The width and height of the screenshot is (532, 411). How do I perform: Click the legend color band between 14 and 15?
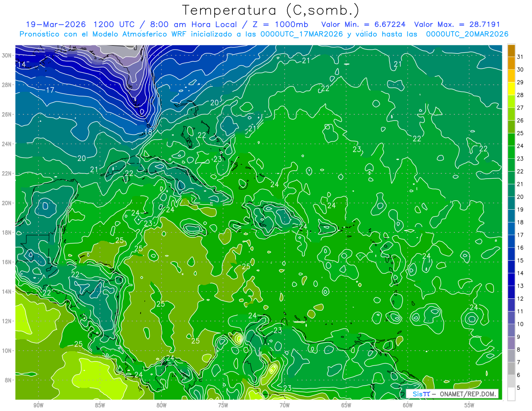(511, 267)
